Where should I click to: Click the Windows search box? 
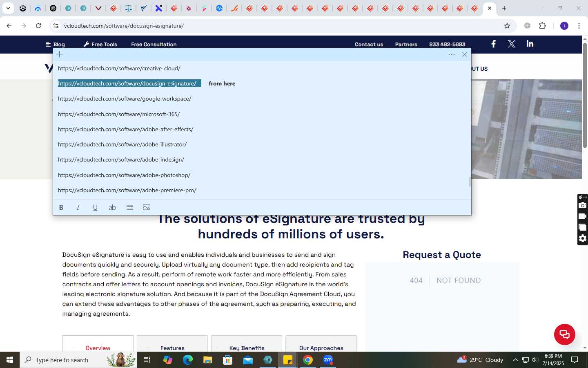pyautogui.click(x=78, y=360)
